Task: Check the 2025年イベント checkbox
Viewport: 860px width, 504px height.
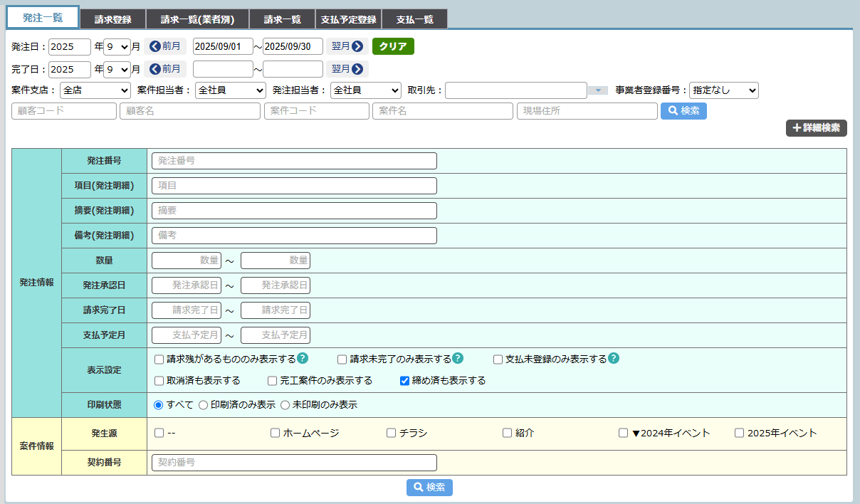Action: click(x=740, y=433)
